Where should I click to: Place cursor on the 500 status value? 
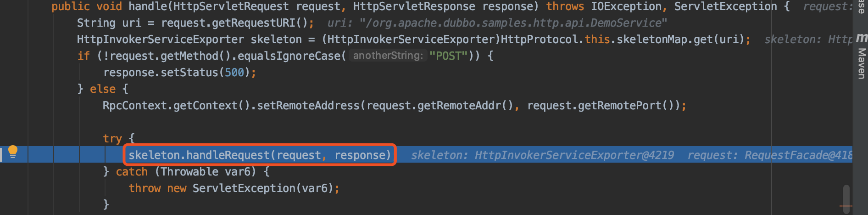pyautogui.click(x=234, y=73)
